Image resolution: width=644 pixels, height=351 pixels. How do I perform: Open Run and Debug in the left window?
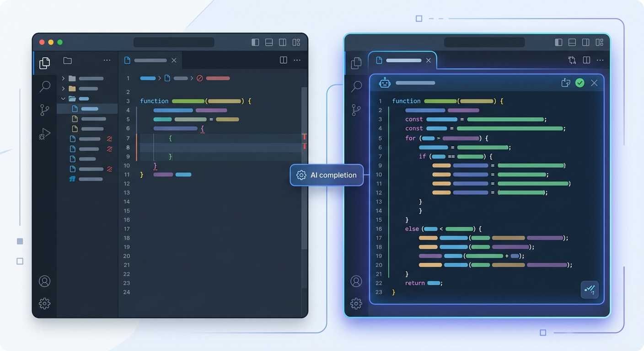point(44,133)
